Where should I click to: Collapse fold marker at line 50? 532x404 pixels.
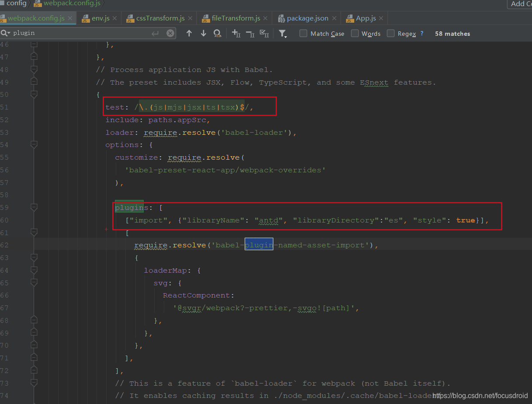tap(34, 95)
